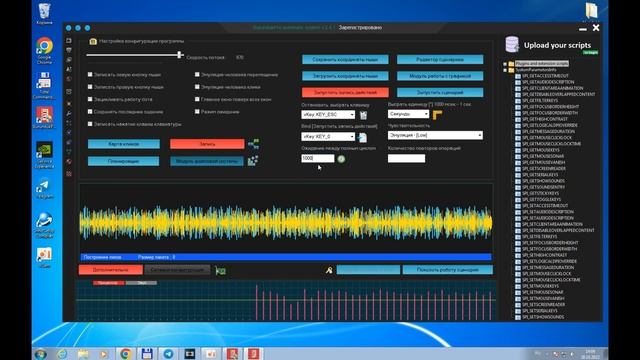The height and width of the screenshot is (360, 640).
Task: Open the Telegram desktop shortcut
Action: pyautogui.click(x=44, y=190)
